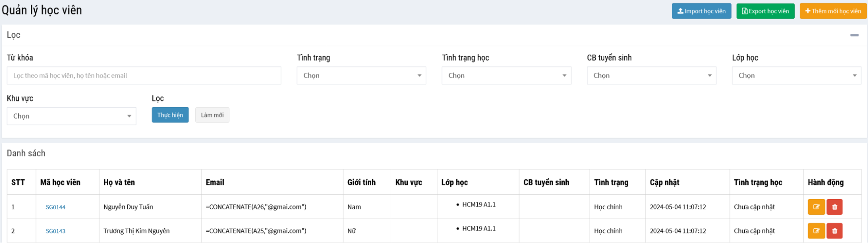
Task: Edit the Trương Thị Kim Nguyên row
Action: coord(816,231)
